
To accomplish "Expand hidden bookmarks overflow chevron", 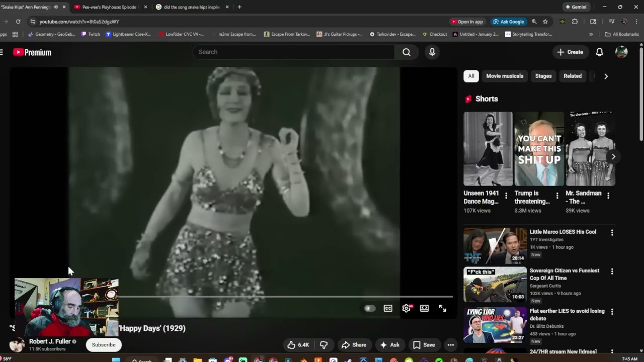I will (x=591, y=34).
